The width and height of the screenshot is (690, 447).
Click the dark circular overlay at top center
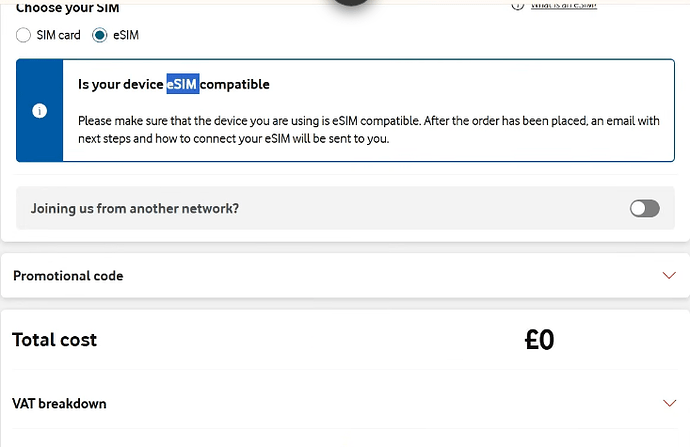point(351,2)
